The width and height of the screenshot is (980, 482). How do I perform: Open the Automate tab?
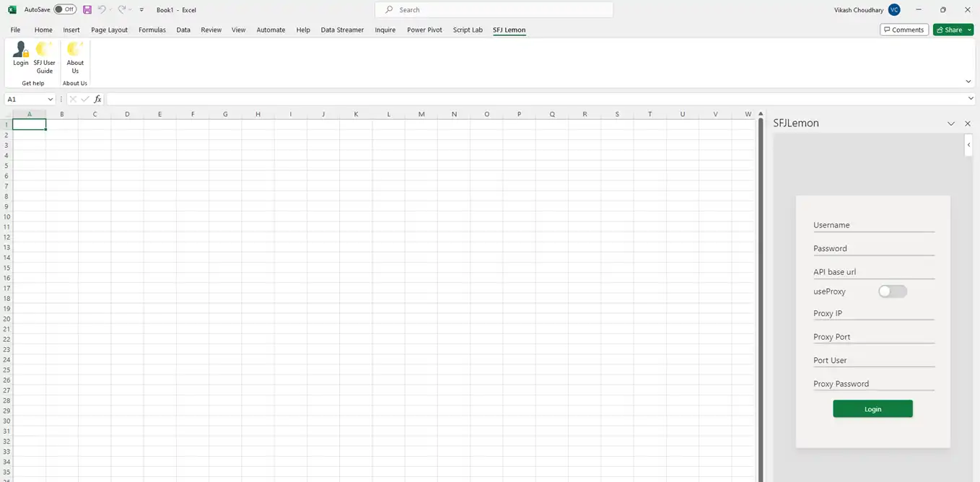[x=271, y=30]
